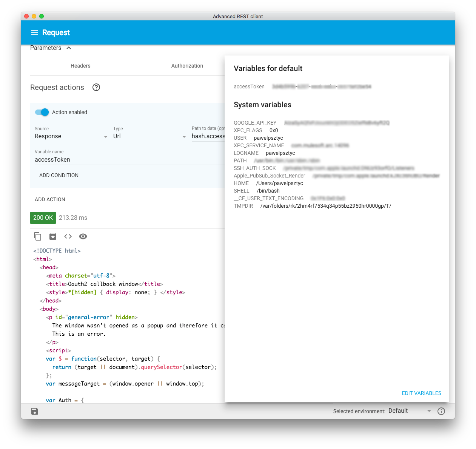
Task: Click the ADD ACTION button
Action: pyautogui.click(x=50, y=199)
